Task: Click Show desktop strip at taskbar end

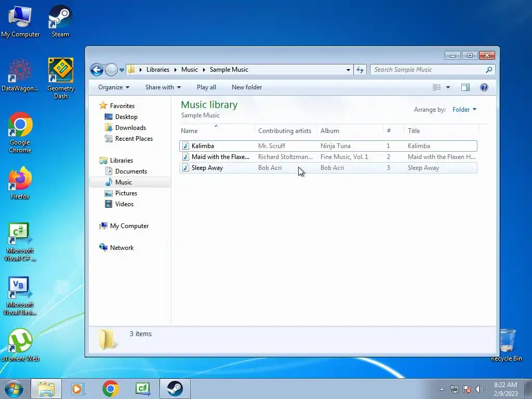Action: pos(528,389)
